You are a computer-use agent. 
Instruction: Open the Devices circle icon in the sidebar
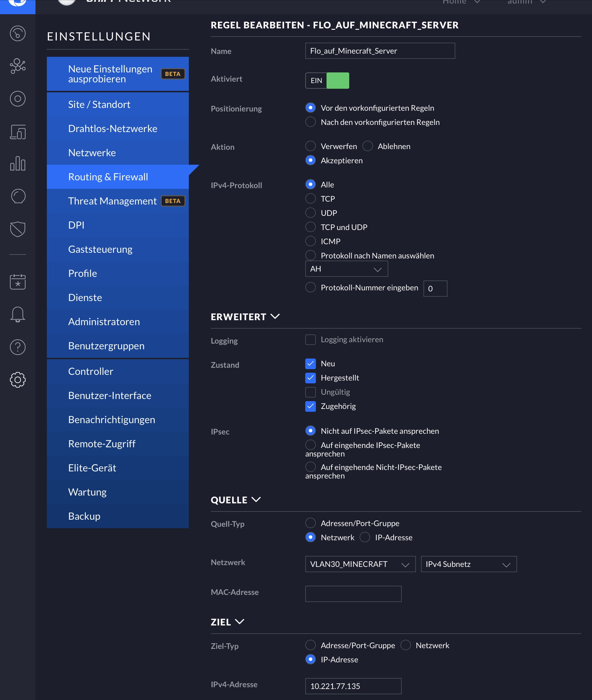18,99
